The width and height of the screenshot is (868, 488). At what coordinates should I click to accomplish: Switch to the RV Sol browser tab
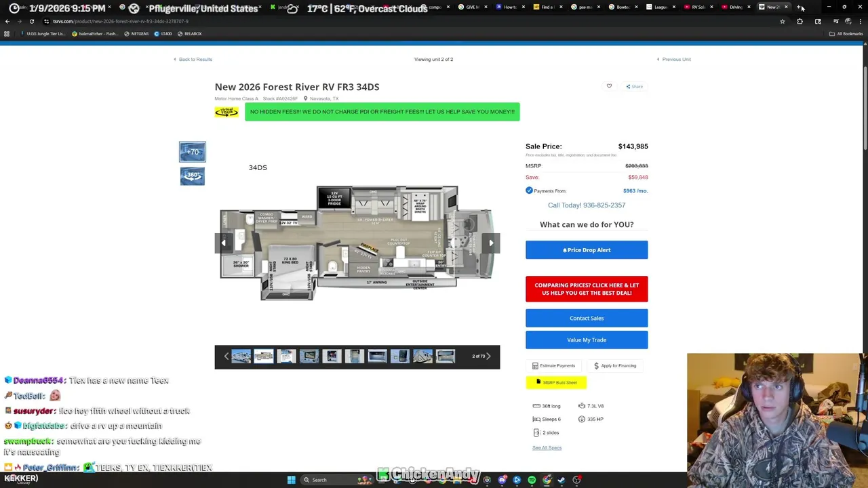697,7
